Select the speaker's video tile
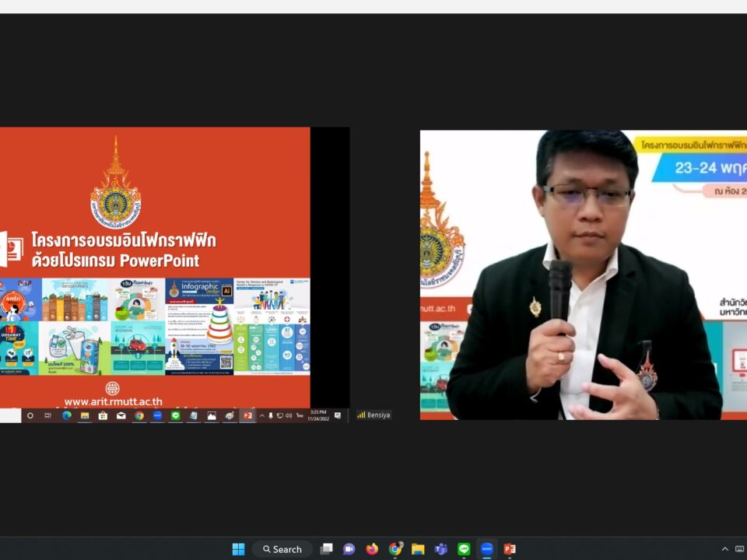This screenshot has width=747, height=560. 583,275
